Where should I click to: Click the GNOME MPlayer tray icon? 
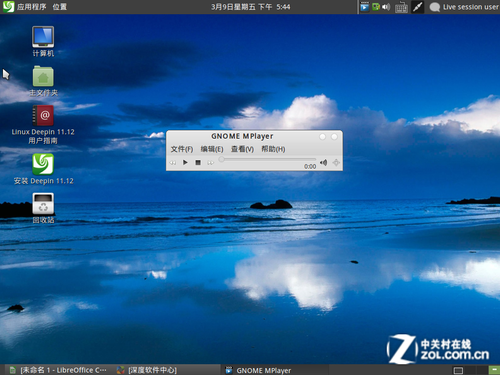point(365,7)
